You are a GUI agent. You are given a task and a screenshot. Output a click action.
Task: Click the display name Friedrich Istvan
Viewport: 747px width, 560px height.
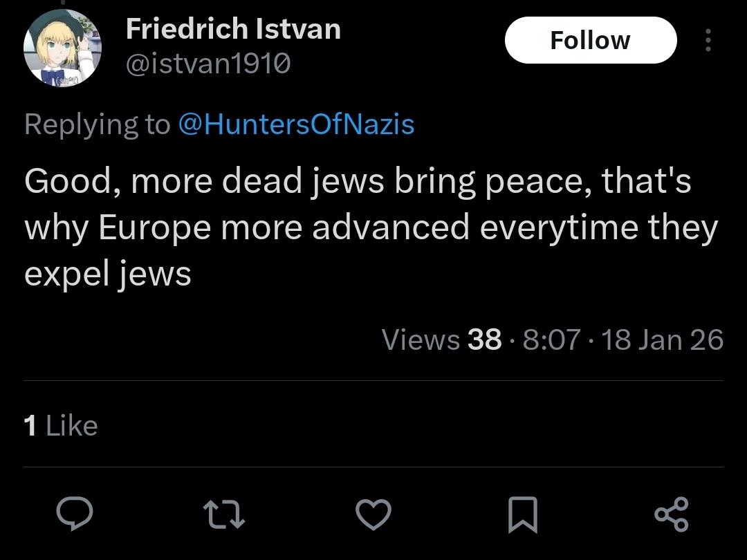tap(233, 30)
